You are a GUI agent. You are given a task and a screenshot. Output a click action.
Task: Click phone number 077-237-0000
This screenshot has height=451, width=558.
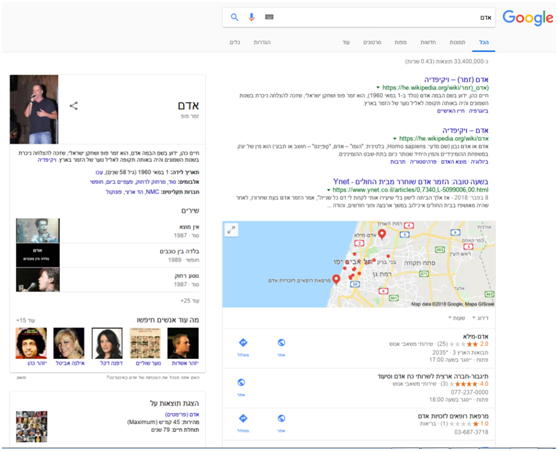[x=469, y=392]
